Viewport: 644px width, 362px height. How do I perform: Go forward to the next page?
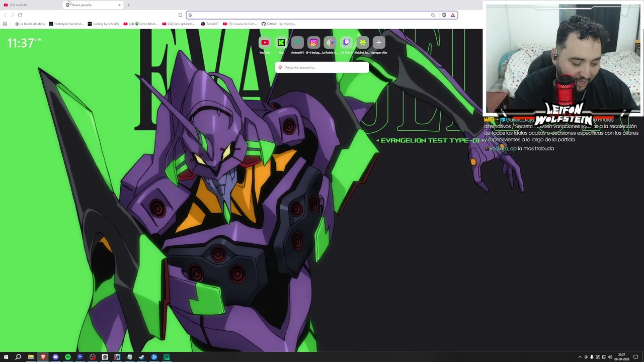click(13, 15)
